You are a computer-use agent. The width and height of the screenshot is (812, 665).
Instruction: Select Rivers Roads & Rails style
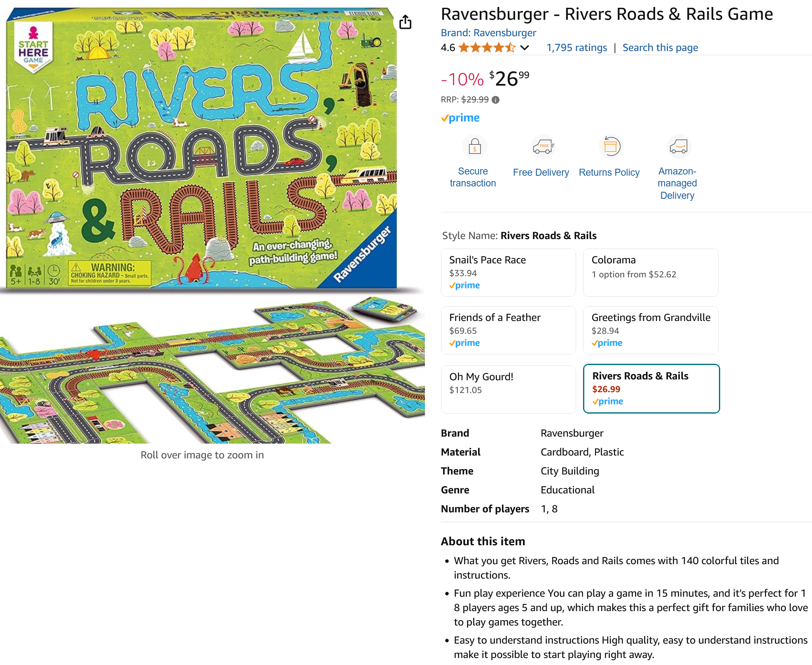[651, 388]
